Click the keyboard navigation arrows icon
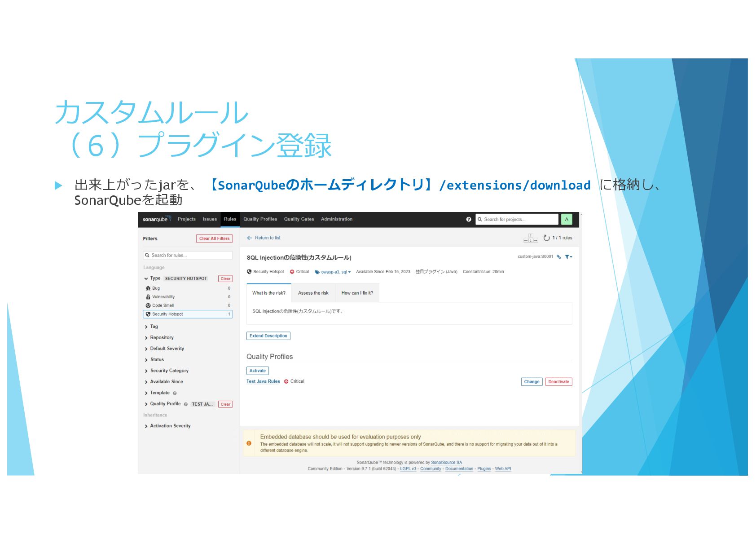756x535 pixels. point(531,238)
